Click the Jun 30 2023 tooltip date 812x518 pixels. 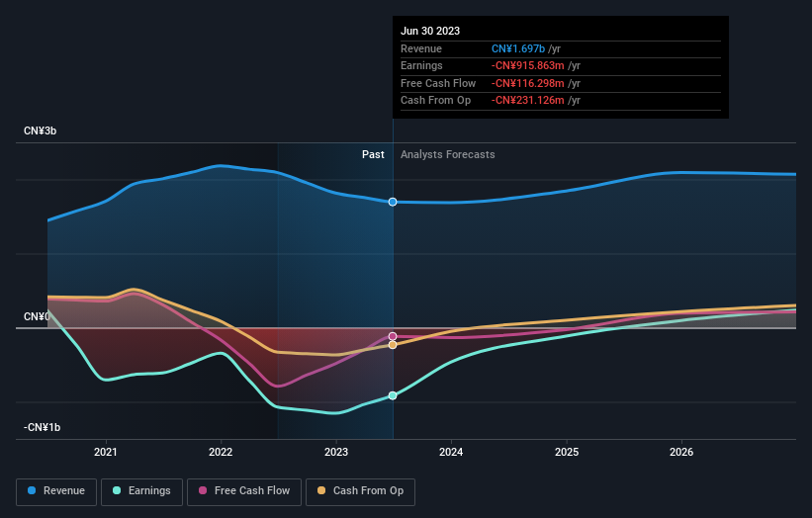[430, 31]
